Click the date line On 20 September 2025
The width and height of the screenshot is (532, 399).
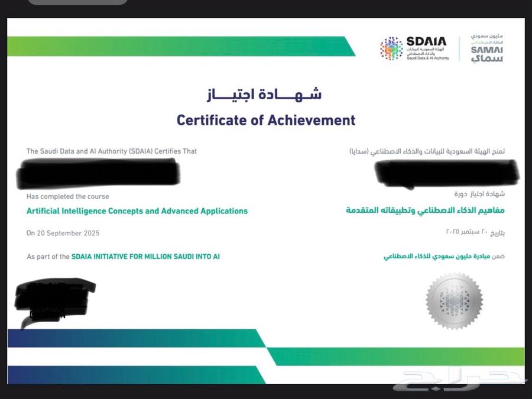click(x=63, y=233)
